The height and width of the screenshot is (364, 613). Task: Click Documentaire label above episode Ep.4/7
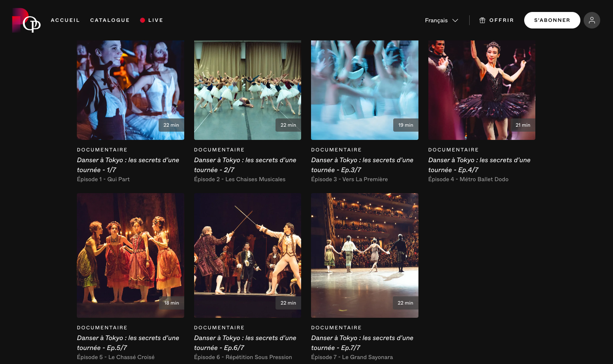[x=454, y=150]
